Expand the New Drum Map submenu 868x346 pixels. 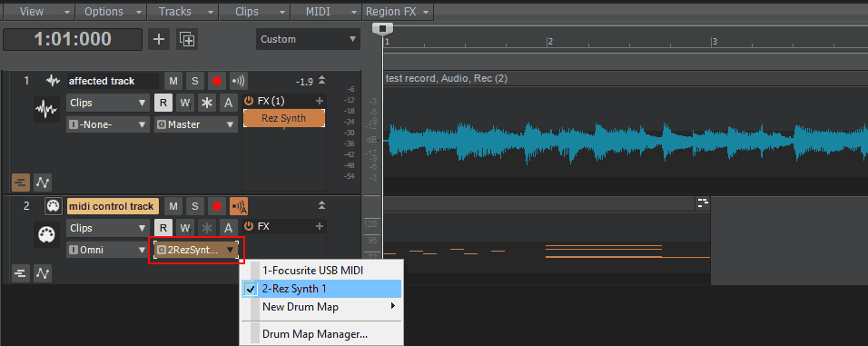point(321,306)
